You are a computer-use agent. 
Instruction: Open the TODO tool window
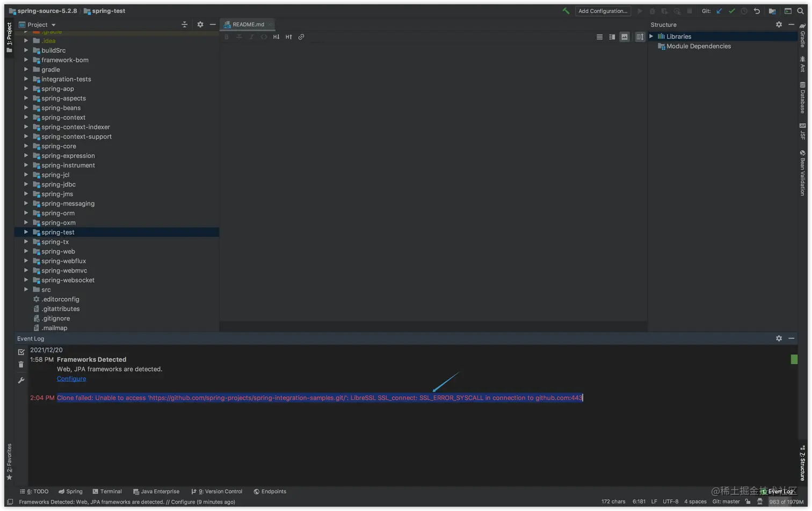pyautogui.click(x=34, y=492)
